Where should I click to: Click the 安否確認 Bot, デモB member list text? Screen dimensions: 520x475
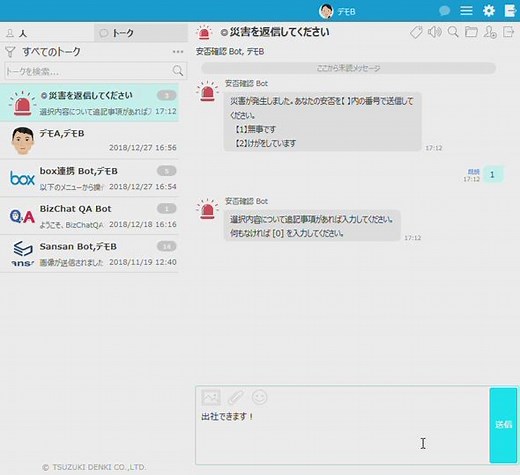click(230, 52)
